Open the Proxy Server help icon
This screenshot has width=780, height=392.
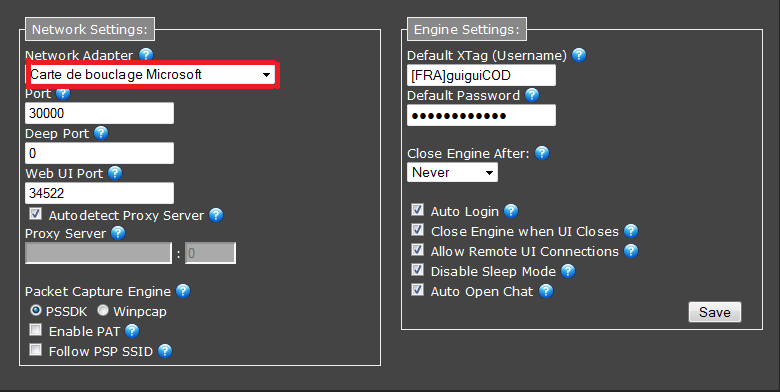[x=118, y=233]
